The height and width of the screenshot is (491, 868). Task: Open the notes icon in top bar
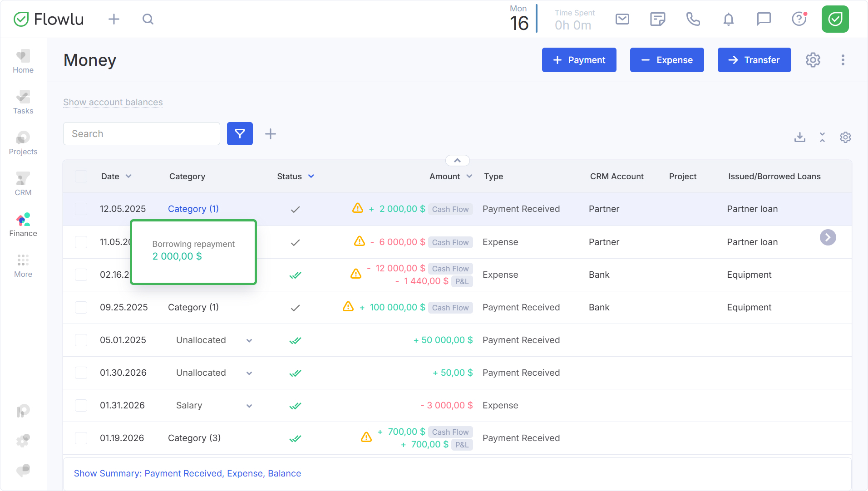[657, 19]
